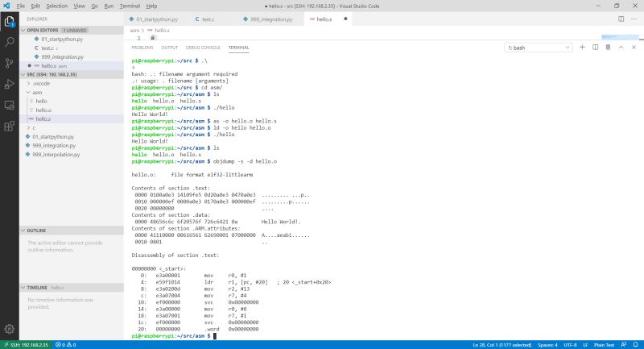Maximize the terminal panel size
The image size is (644, 349).
click(x=621, y=48)
